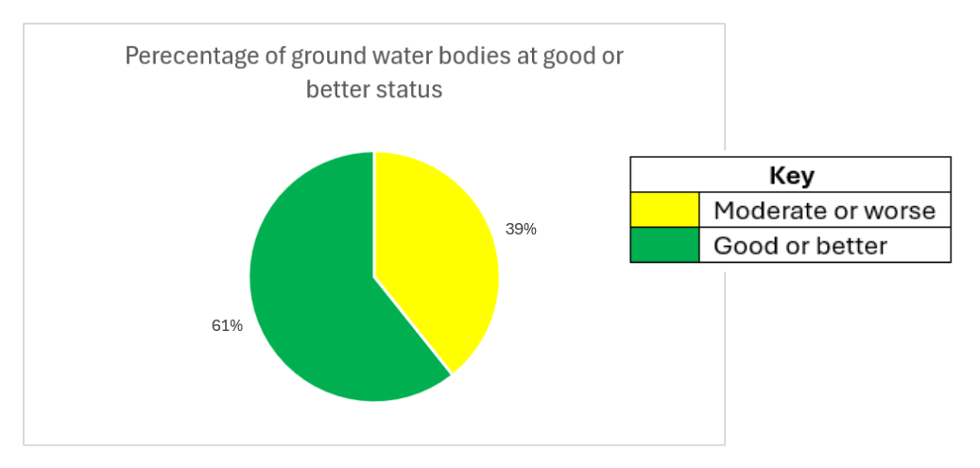The width and height of the screenshot is (980, 468).
Task: Pick the green swatch in the key
Action: pyautogui.click(x=664, y=245)
